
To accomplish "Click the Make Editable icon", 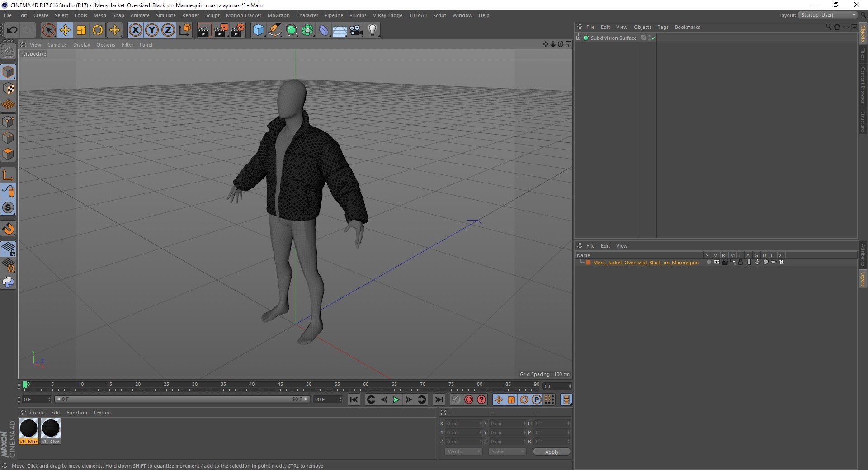I will tap(8, 52).
